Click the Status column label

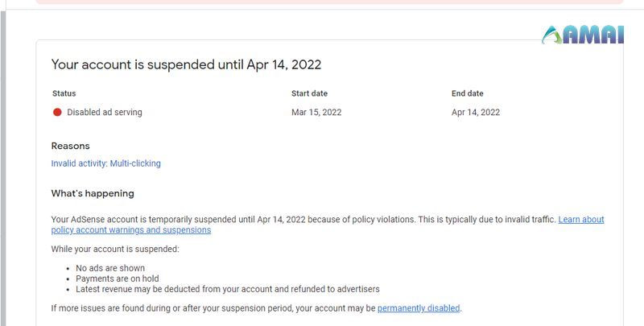(64, 93)
